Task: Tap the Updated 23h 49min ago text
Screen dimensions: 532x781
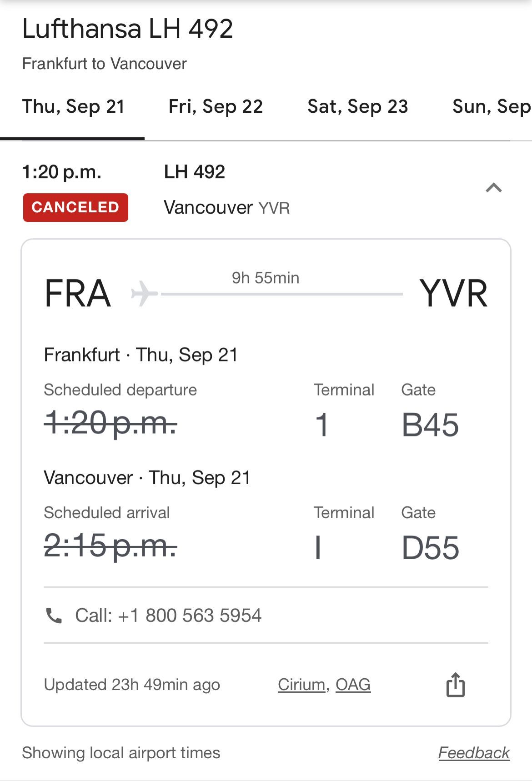Action: [132, 685]
